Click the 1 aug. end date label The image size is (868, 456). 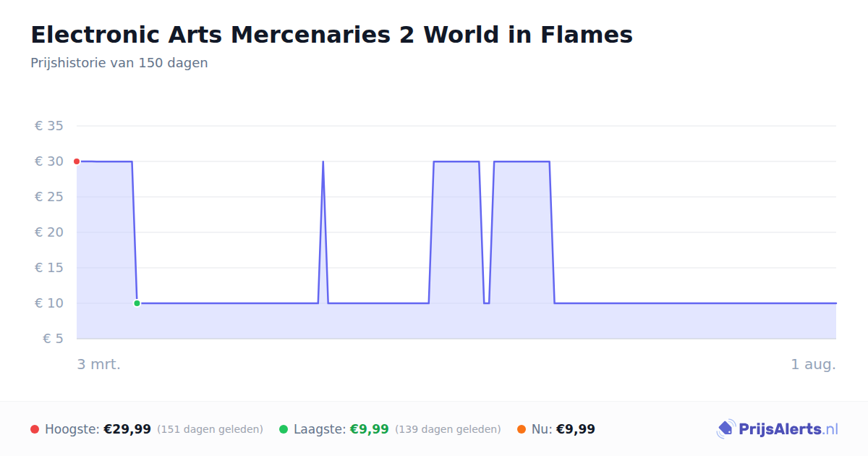pyautogui.click(x=813, y=364)
